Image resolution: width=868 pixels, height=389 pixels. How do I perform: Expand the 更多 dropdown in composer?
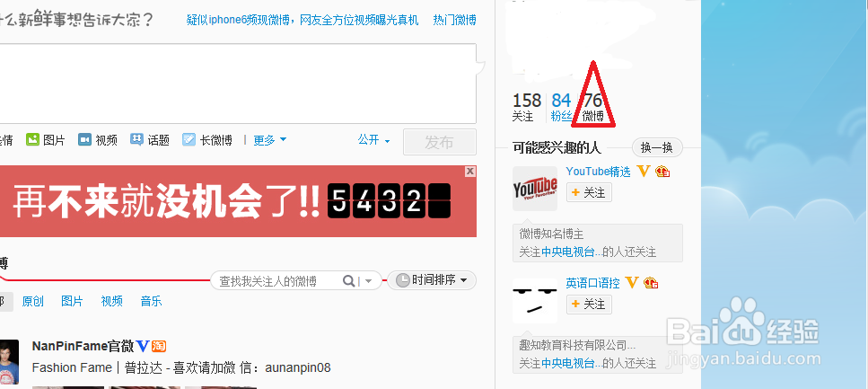(270, 140)
